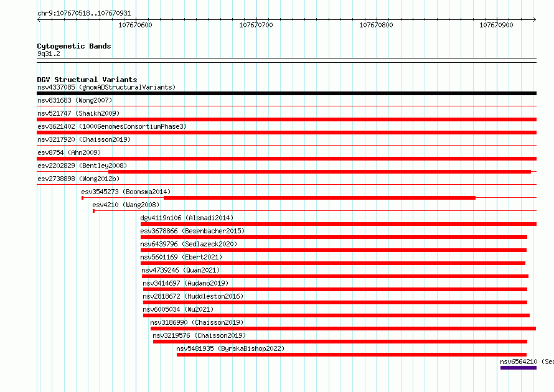
Task: Click the red bar under nsv6439796
Action: pos(334,250)
